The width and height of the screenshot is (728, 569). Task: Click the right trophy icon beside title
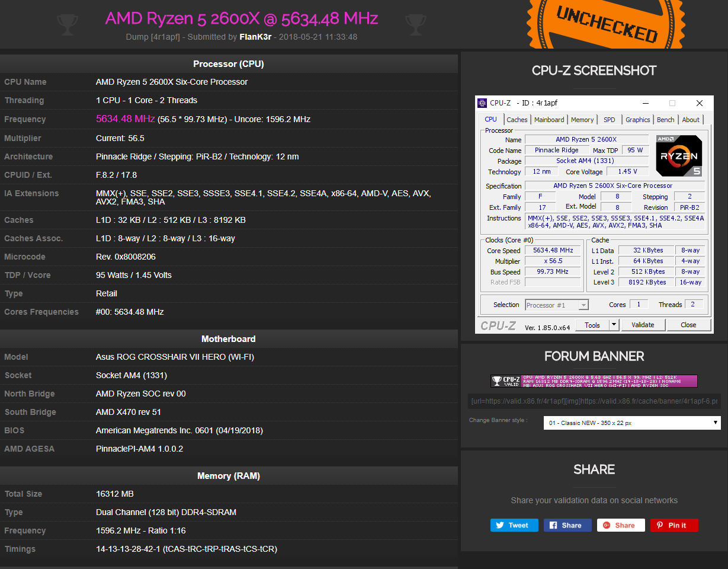click(x=415, y=24)
